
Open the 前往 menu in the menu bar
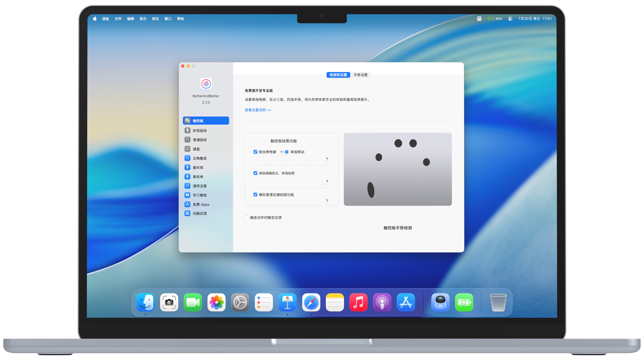pyautogui.click(x=155, y=19)
